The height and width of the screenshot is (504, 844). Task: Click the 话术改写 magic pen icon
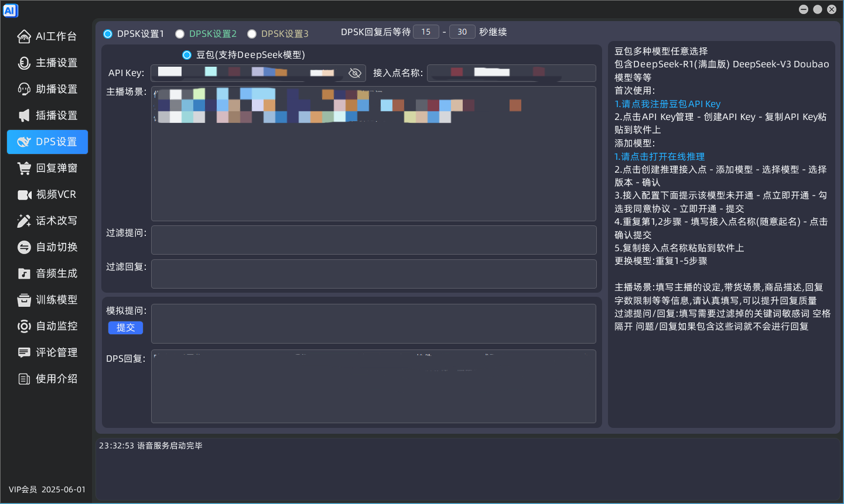point(24,221)
